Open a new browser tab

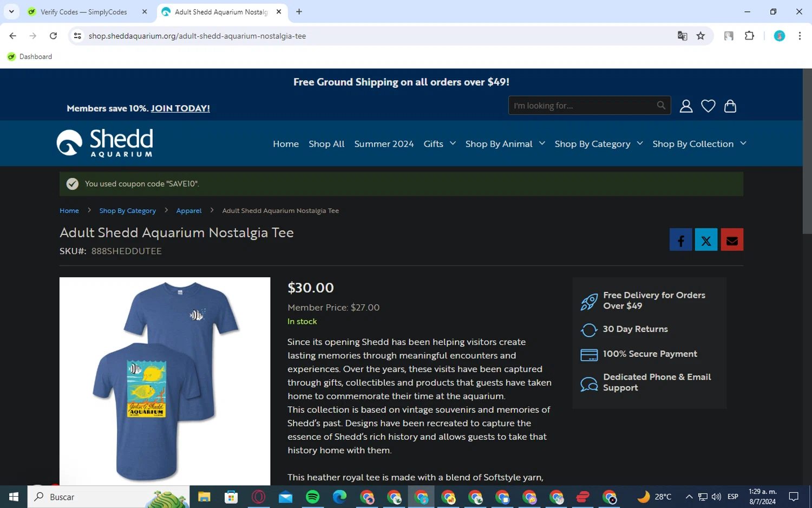pyautogui.click(x=299, y=11)
